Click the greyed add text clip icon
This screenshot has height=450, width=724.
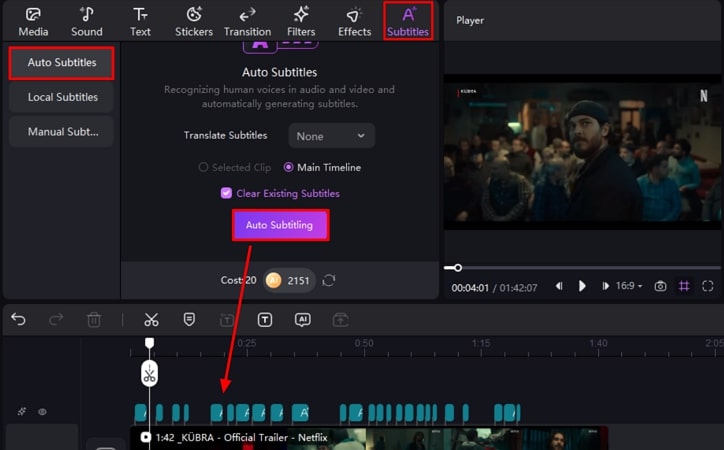pos(227,319)
